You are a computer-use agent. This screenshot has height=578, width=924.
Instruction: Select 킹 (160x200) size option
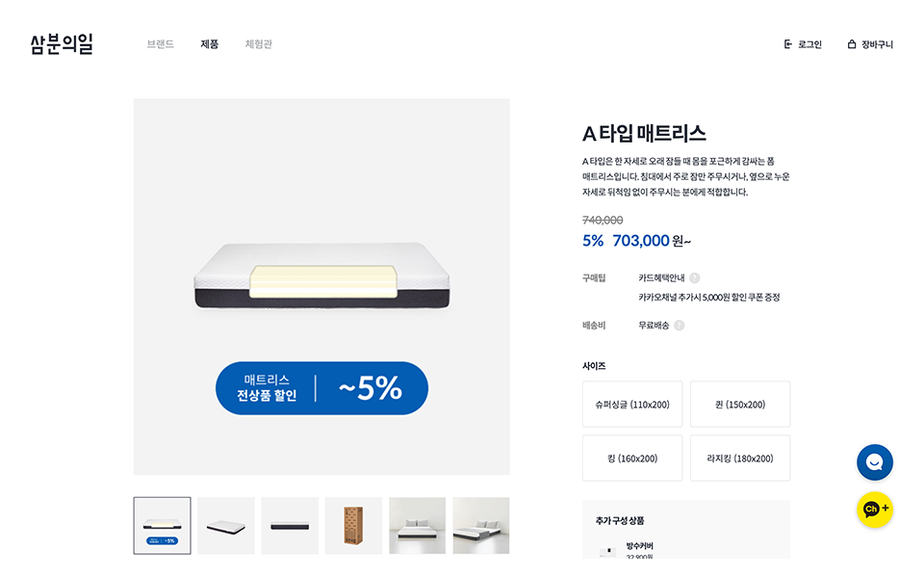(x=632, y=459)
